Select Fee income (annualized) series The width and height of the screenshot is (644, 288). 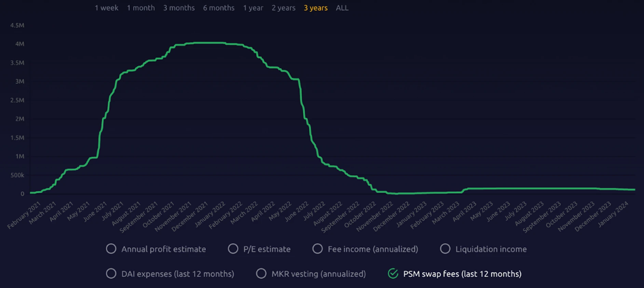317,249
